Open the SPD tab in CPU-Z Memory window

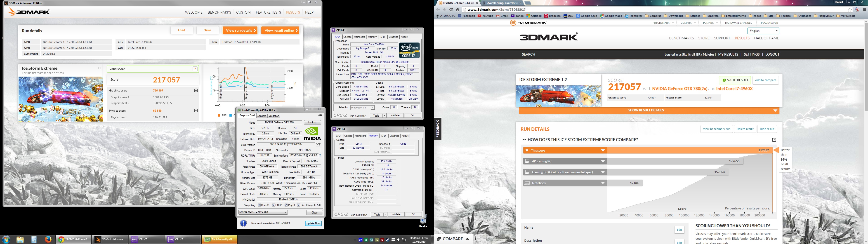383,136
